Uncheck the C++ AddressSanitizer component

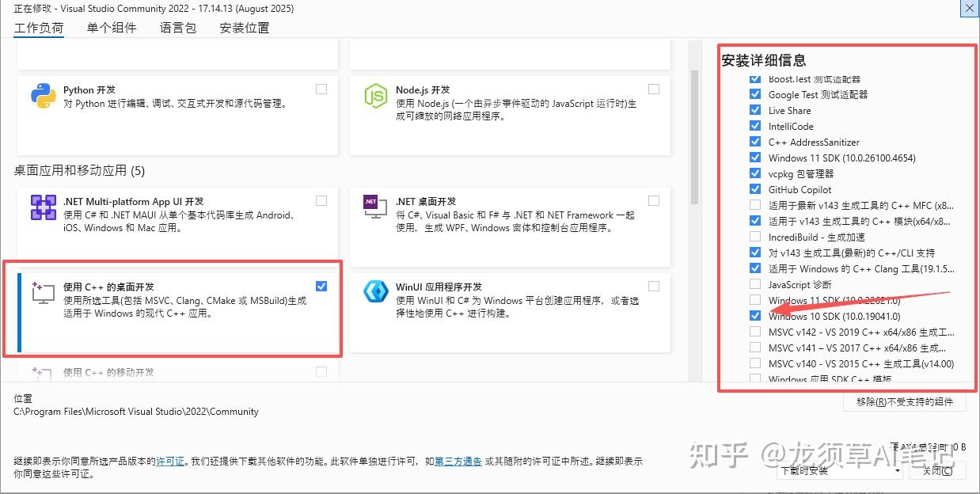[x=754, y=142]
